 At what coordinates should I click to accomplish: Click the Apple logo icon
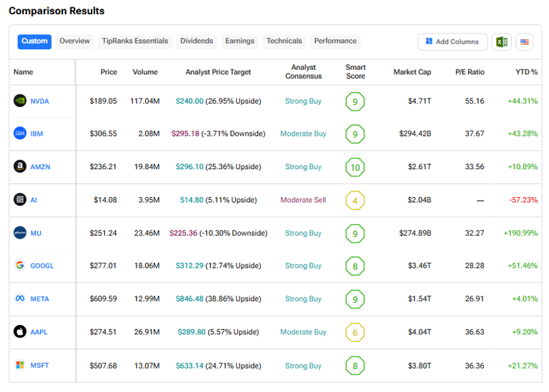tap(20, 332)
